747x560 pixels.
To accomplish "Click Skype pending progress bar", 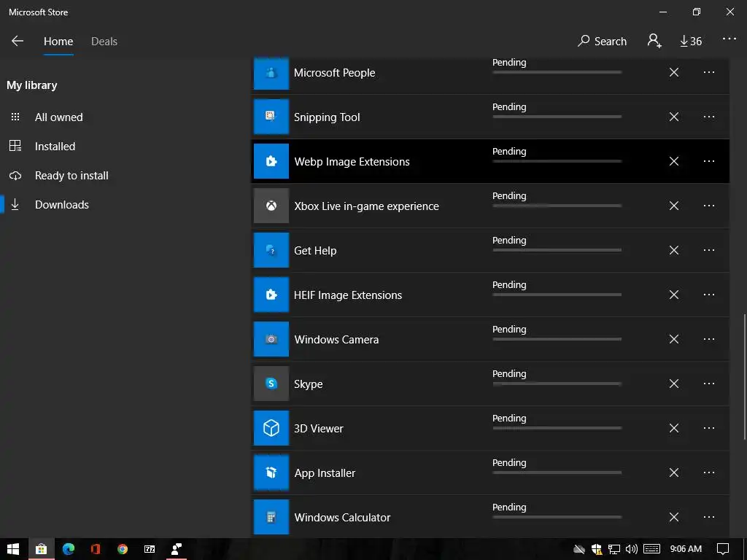I will coord(557,384).
